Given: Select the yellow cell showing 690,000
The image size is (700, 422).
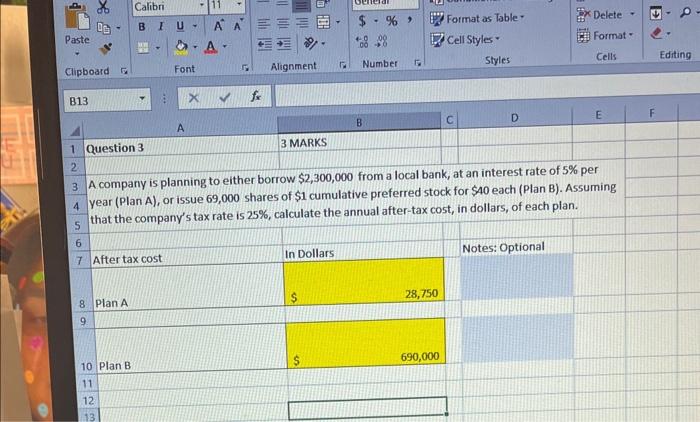Looking at the screenshot, I should pos(366,343).
